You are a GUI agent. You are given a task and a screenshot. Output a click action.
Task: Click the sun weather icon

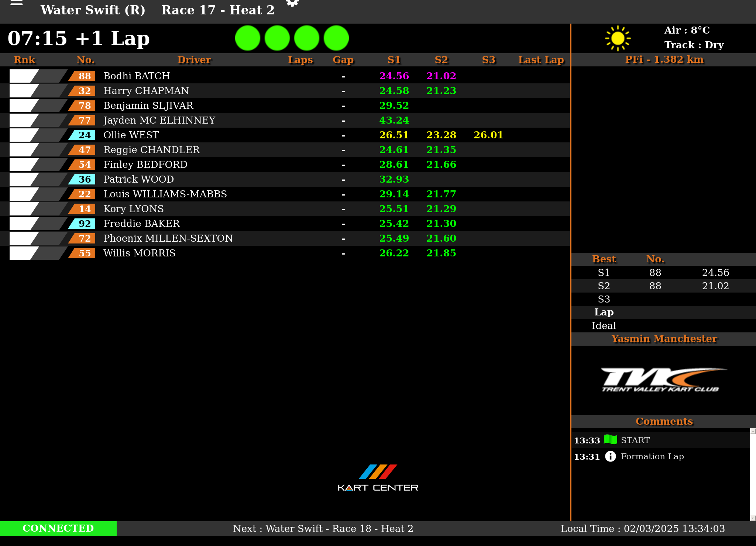(x=618, y=38)
